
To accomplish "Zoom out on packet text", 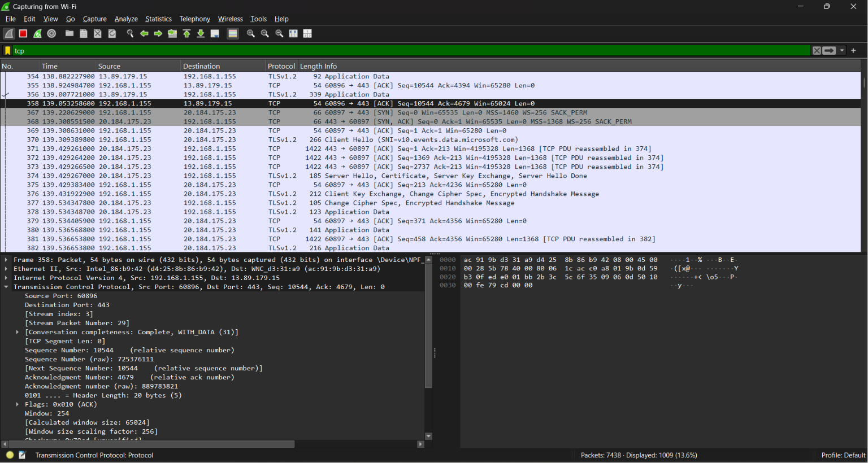I will [x=265, y=34].
